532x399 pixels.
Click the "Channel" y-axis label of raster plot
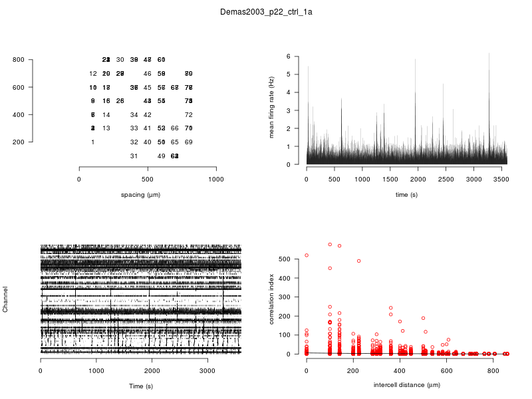[x=5, y=300]
